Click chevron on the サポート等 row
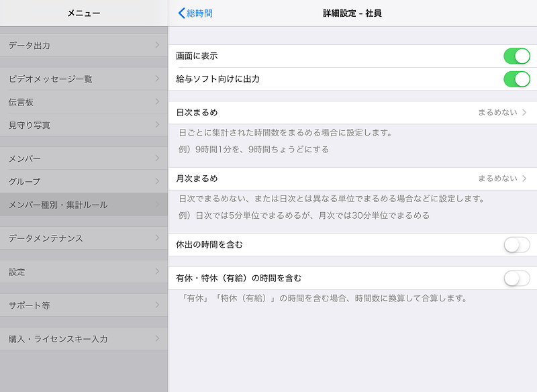Screen dimensions: 537x392 point(157,305)
